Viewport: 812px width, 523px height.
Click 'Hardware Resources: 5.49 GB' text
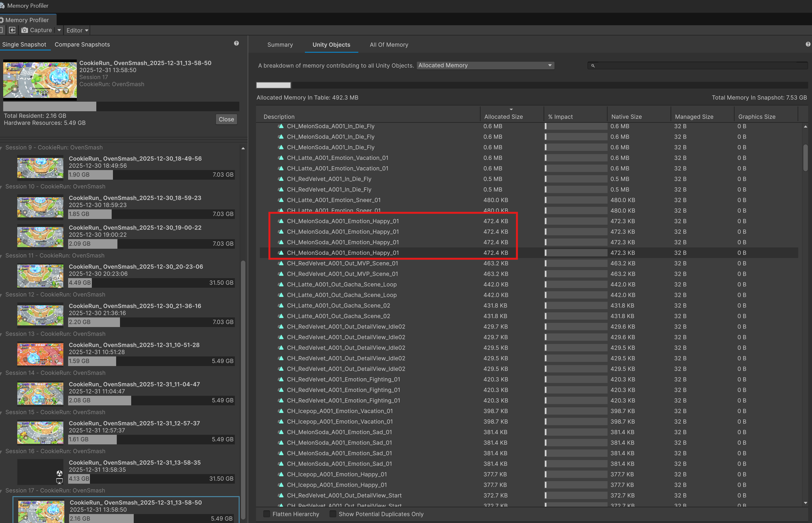[44, 123]
